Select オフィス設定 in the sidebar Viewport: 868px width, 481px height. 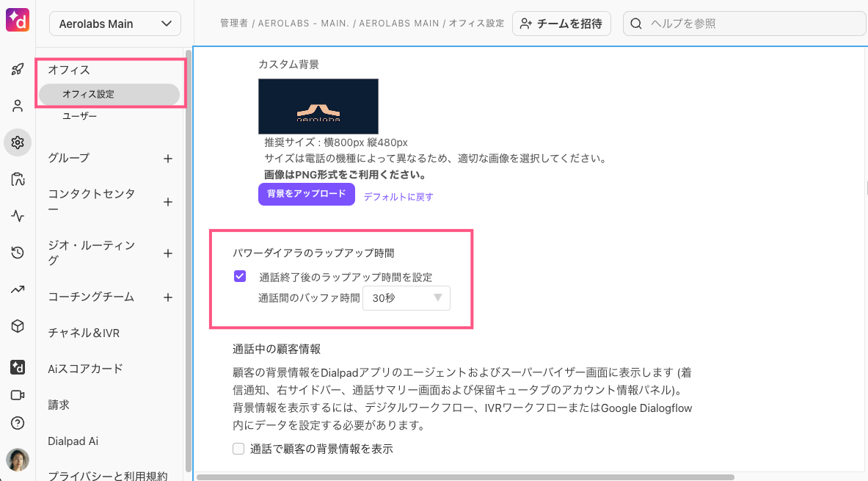[109, 94]
